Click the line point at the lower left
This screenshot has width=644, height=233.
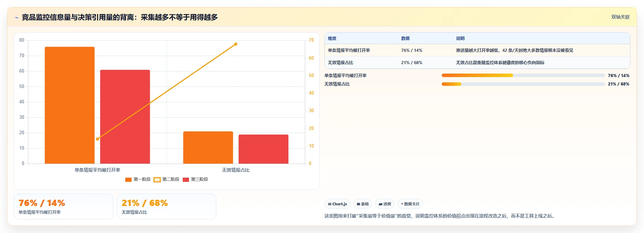97,139
